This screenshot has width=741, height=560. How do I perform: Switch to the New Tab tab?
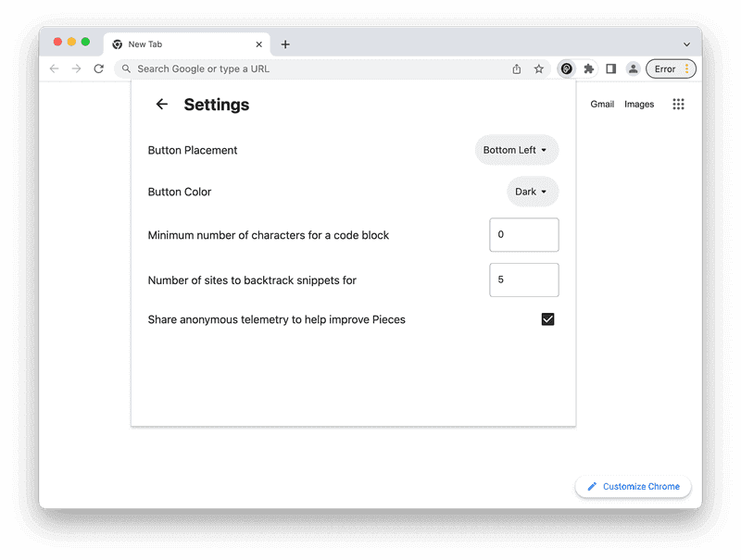pos(181,44)
